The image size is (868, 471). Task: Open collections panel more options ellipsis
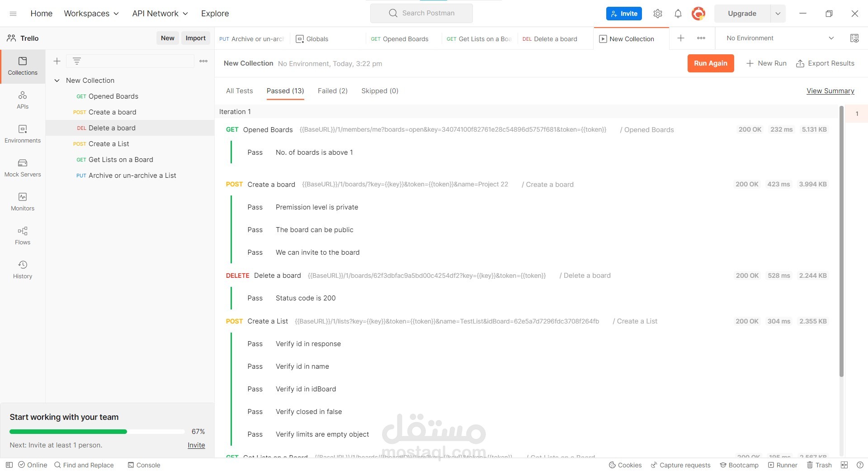point(203,61)
